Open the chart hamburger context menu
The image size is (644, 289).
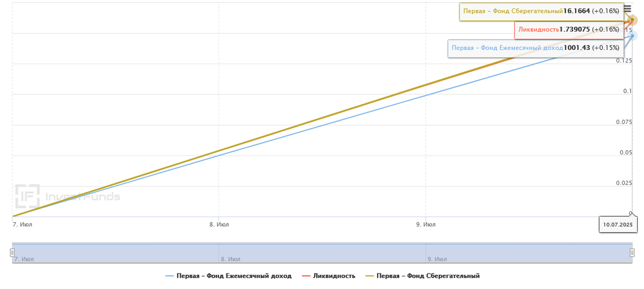(x=627, y=9)
